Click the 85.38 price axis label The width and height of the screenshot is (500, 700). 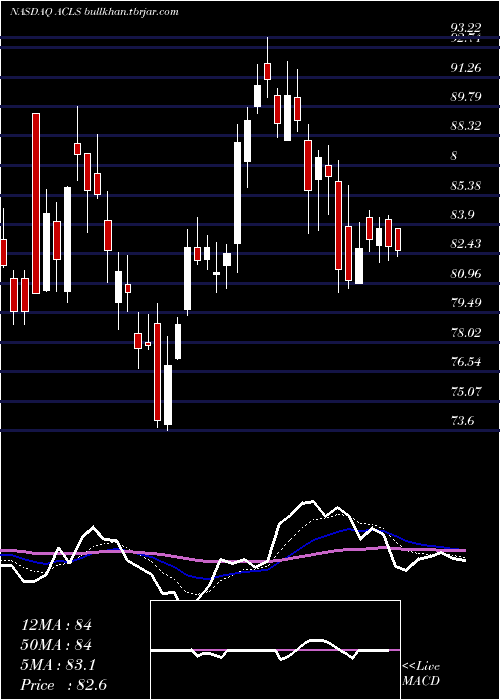(466, 185)
